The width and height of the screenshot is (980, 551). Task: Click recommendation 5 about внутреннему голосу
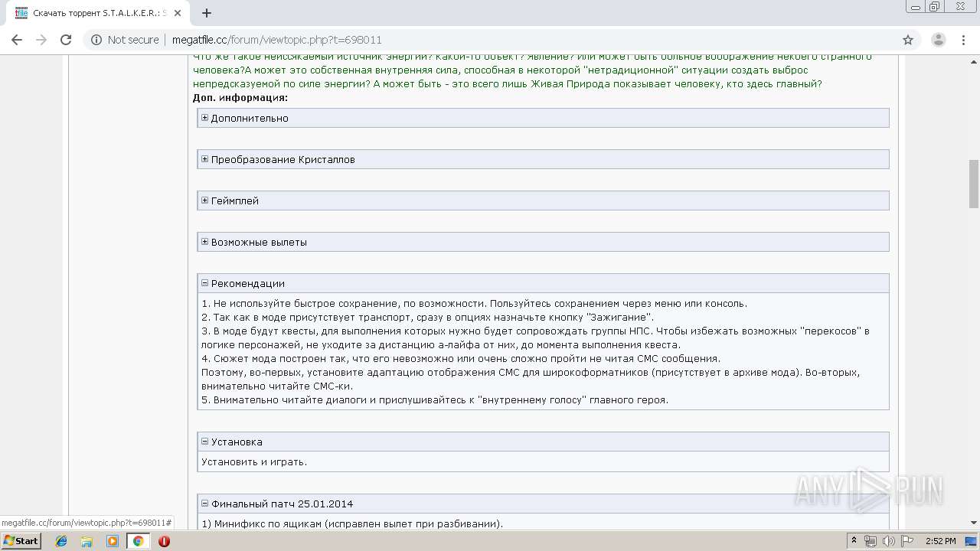coord(435,399)
